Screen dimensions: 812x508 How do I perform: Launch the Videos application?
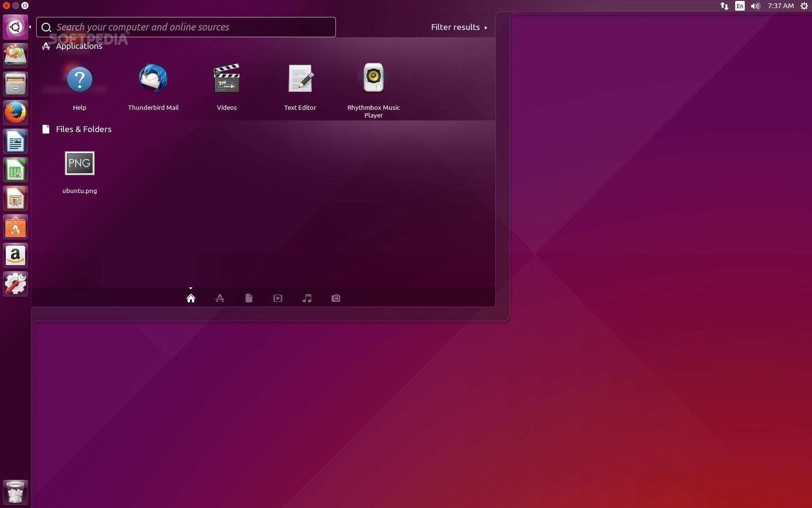coord(227,79)
